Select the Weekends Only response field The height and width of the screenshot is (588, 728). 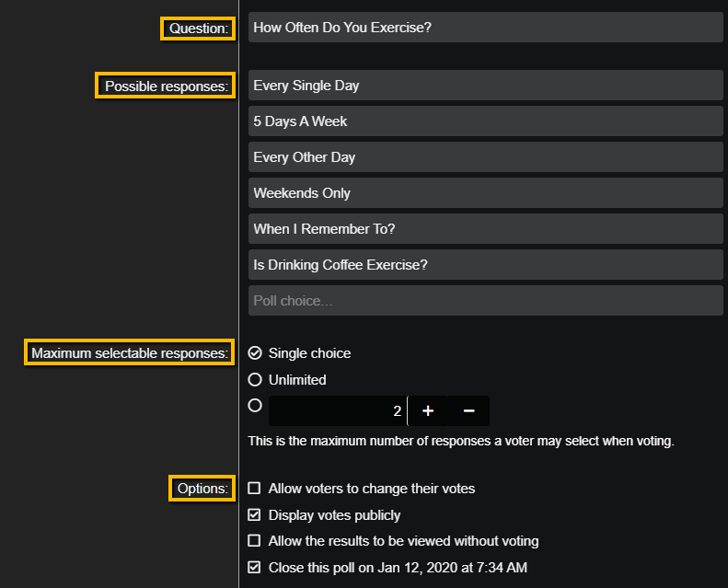coord(485,193)
